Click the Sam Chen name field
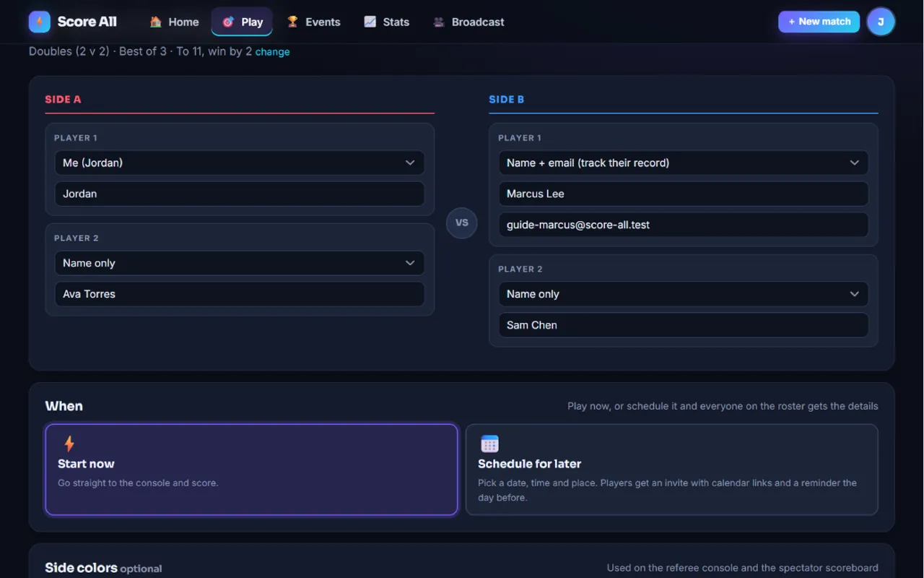924x578 pixels. pyautogui.click(x=683, y=325)
